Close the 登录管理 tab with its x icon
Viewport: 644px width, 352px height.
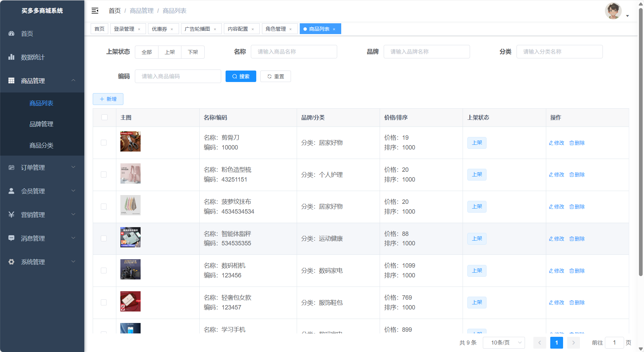click(139, 29)
